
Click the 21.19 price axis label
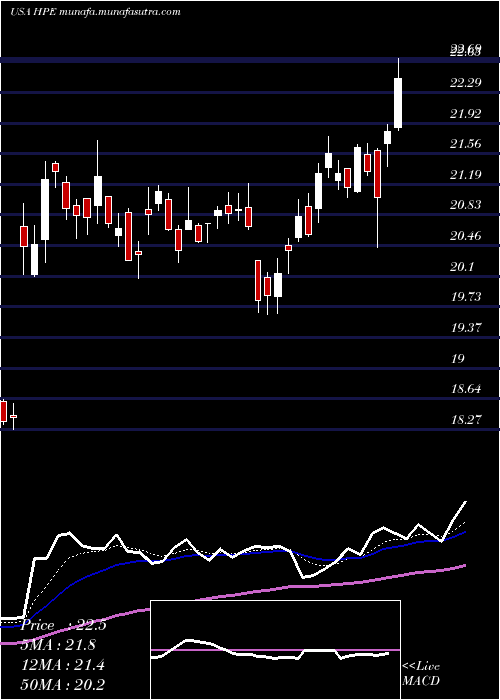pyautogui.click(x=465, y=174)
